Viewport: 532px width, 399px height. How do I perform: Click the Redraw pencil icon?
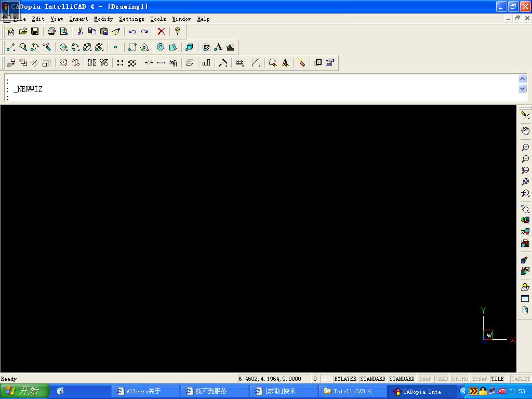[525, 115]
